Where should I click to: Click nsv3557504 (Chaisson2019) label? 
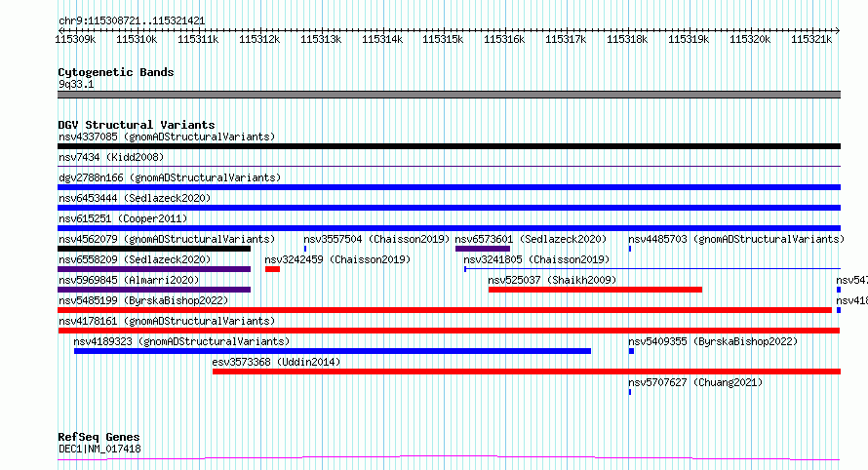click(376, 239)
